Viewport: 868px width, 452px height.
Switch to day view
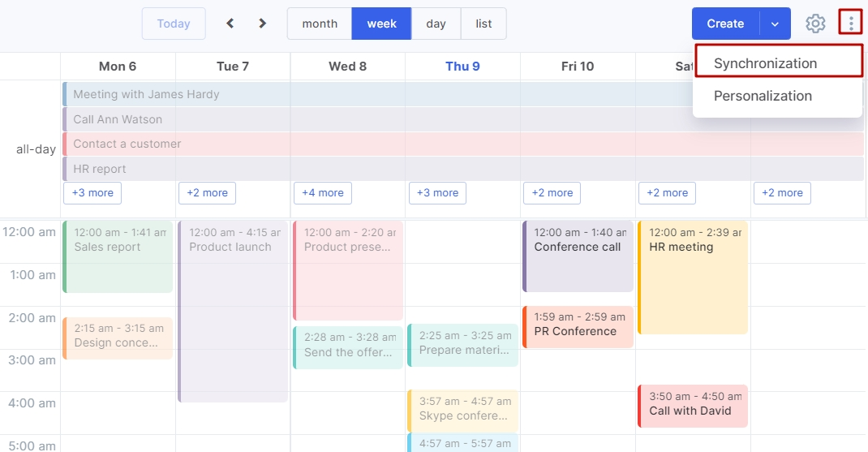pos(436,24)
